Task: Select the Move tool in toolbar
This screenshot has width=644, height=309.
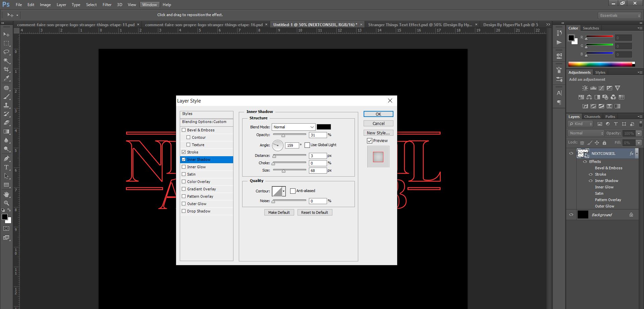Action: [x=6, y=34]
